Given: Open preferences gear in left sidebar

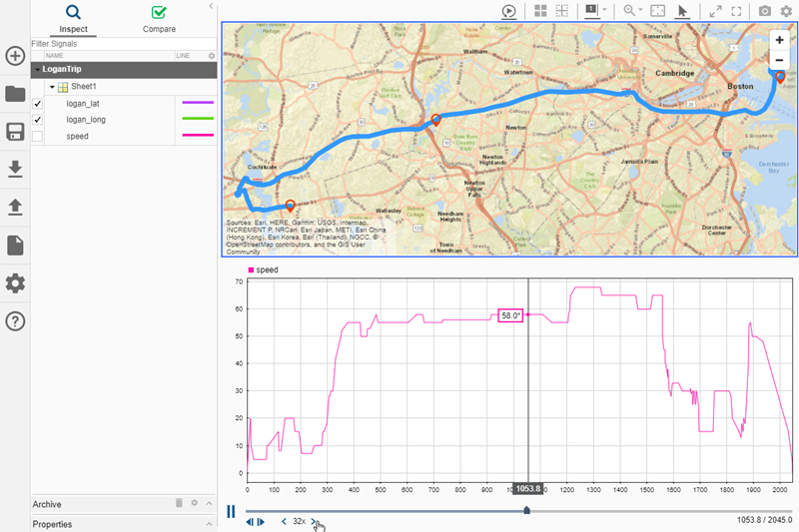Looking at the screenshot, I should pos(15,283).
